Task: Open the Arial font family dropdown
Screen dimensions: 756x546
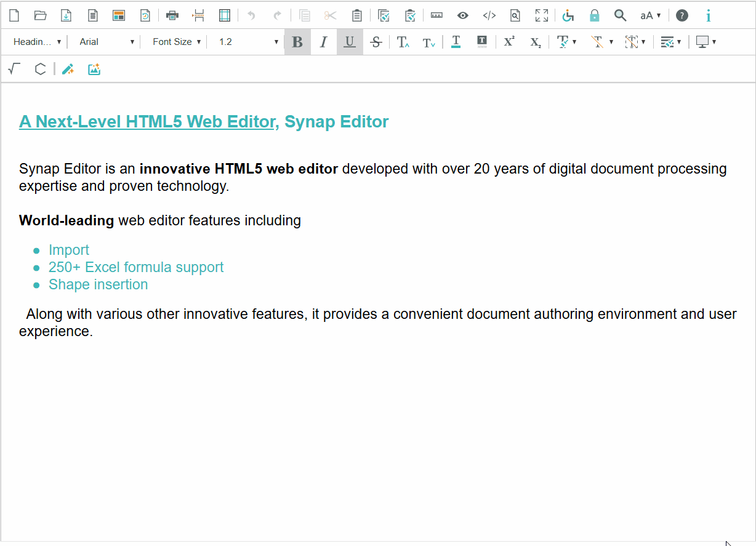Action: tap(107, 42)
